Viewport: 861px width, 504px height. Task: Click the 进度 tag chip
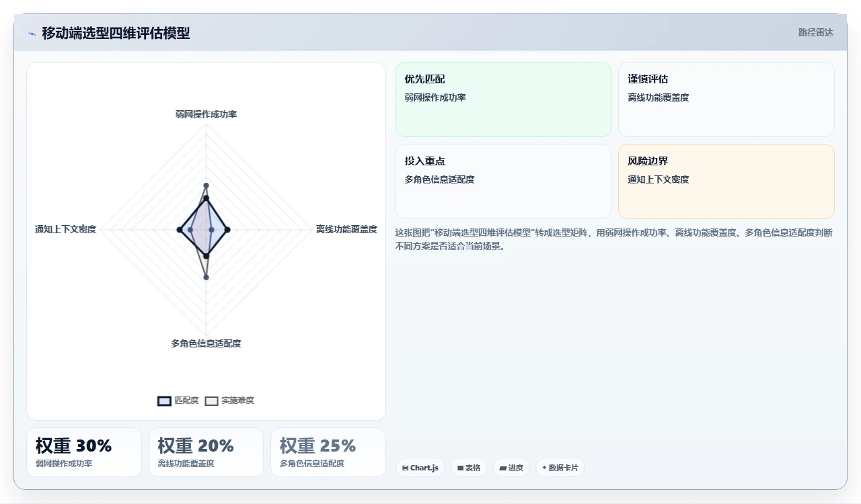(511, 468)
